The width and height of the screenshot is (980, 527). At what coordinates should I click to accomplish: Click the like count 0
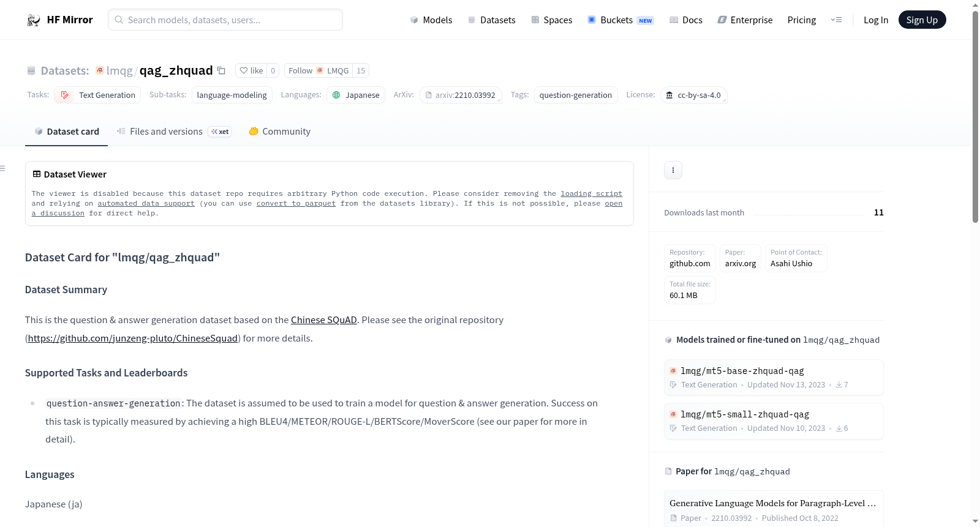click(x=273, y=71)
